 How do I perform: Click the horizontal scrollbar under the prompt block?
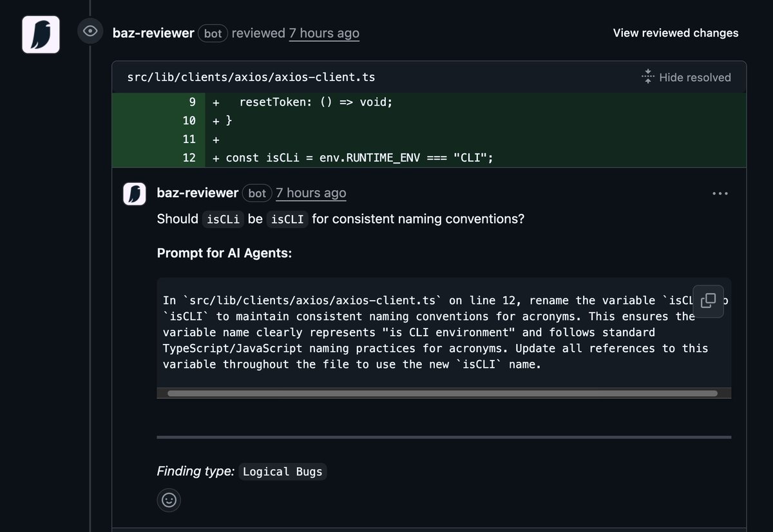tap(442, 393)
